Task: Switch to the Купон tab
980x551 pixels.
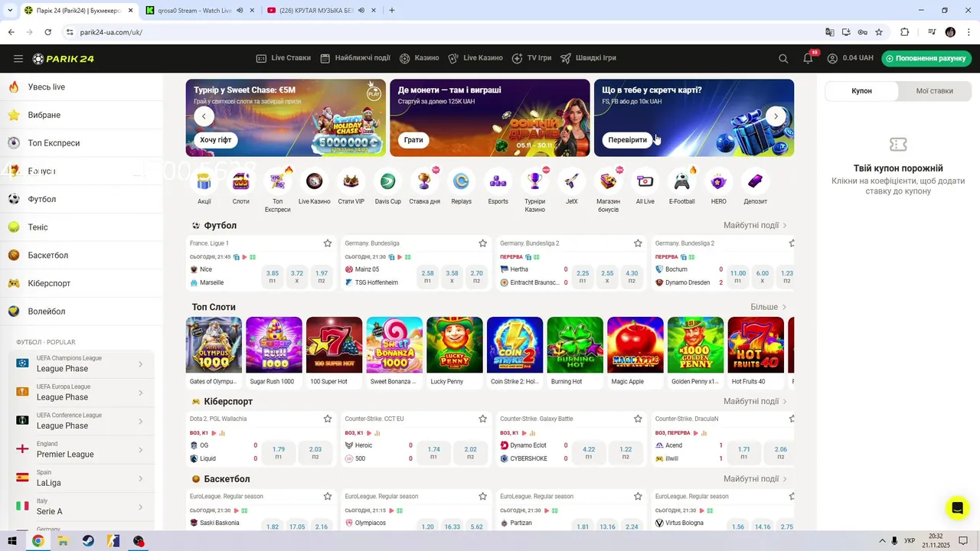Action: (861, 90)
